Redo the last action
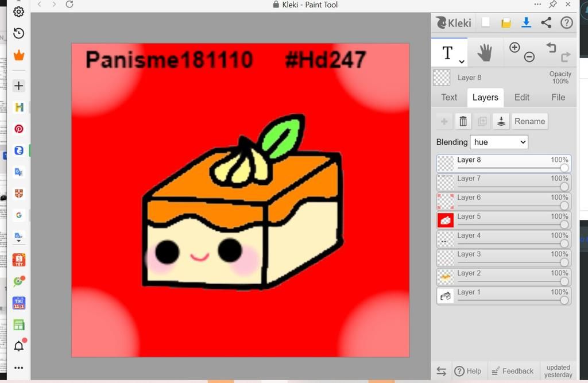 (566, 57)
